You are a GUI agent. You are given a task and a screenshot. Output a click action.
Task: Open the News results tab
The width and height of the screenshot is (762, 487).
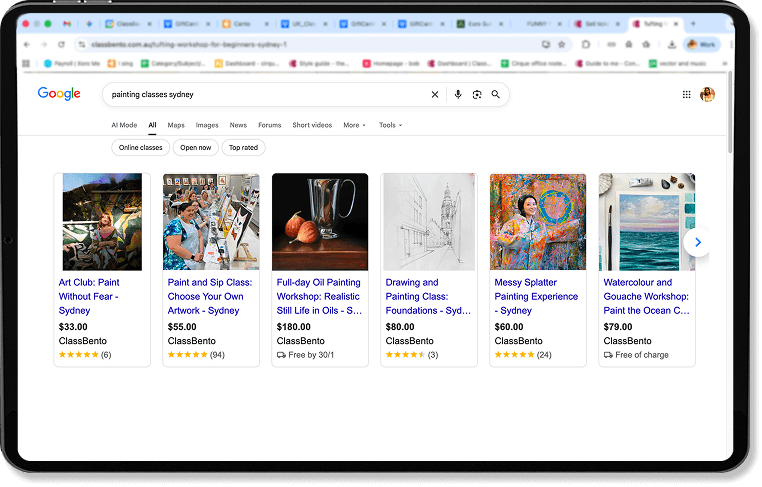tap(238, 125)
